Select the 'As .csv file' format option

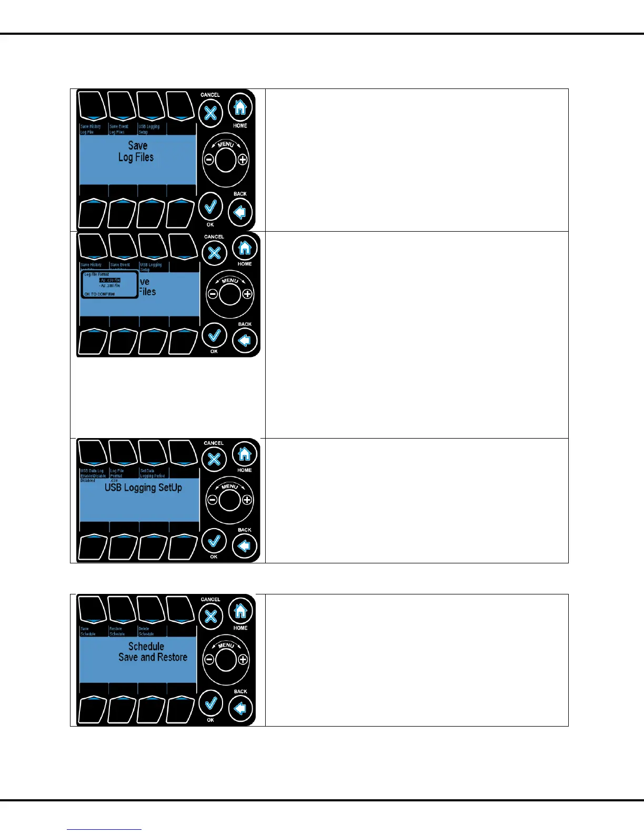110,280
